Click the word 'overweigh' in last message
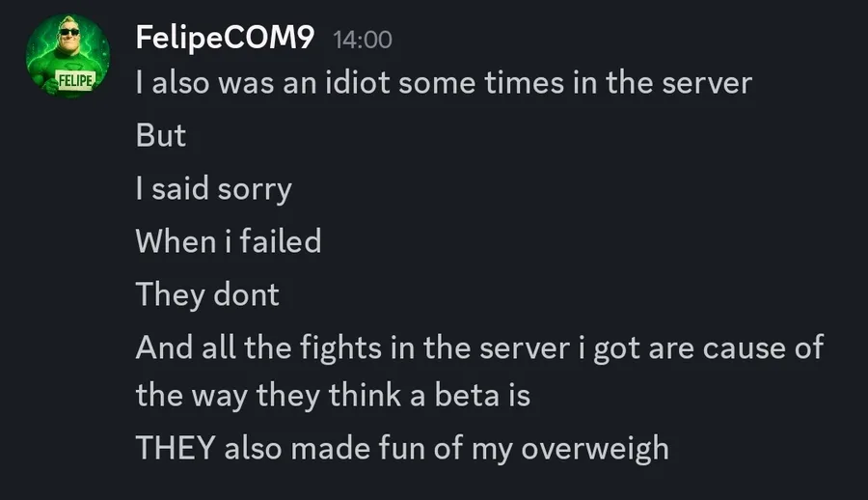 click(x=595, y=449)
